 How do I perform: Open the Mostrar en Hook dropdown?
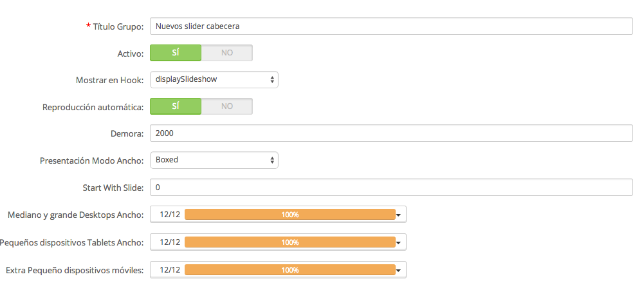pyautogui.click(x=214, y=80)
